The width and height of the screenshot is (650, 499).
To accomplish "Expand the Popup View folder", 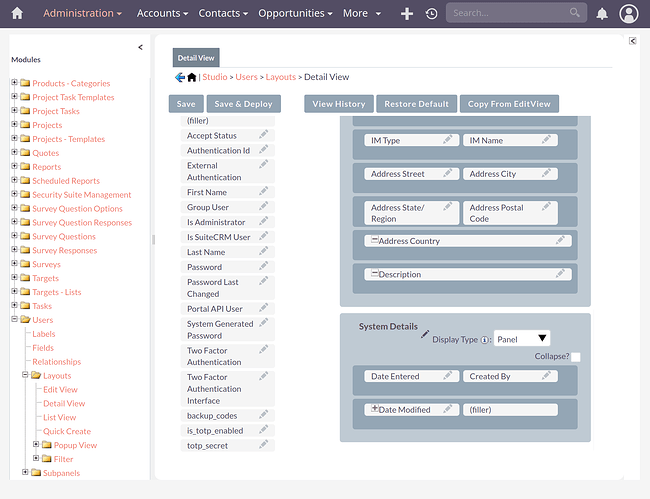I will point(36,444).
